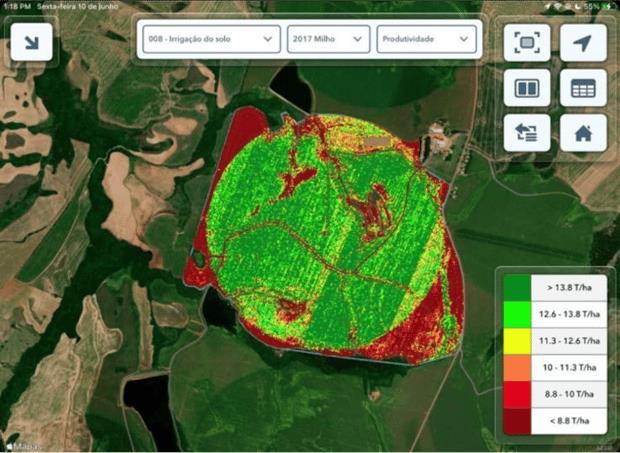This screenshot has height=453, width=620.
Task: Expand the '2017 Milho' season dropdown
Action: (x=328, y=39)
